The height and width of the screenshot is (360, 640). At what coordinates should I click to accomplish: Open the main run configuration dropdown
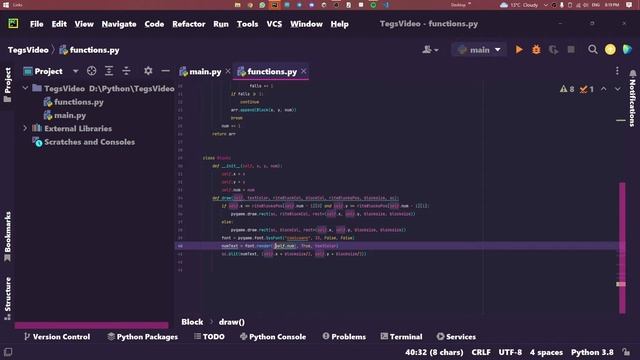[x=479, y=50]
